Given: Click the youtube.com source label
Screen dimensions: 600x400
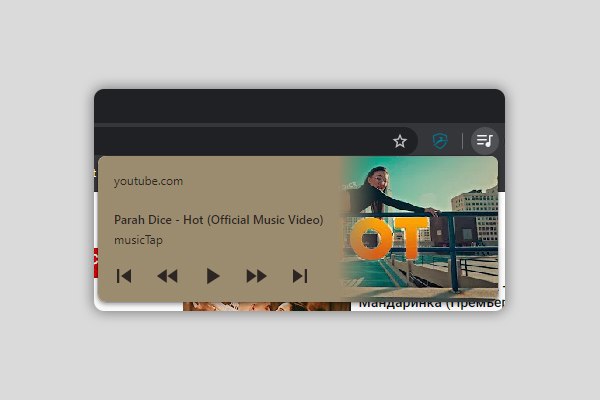Looking at the screenshot, I should 148,181.
